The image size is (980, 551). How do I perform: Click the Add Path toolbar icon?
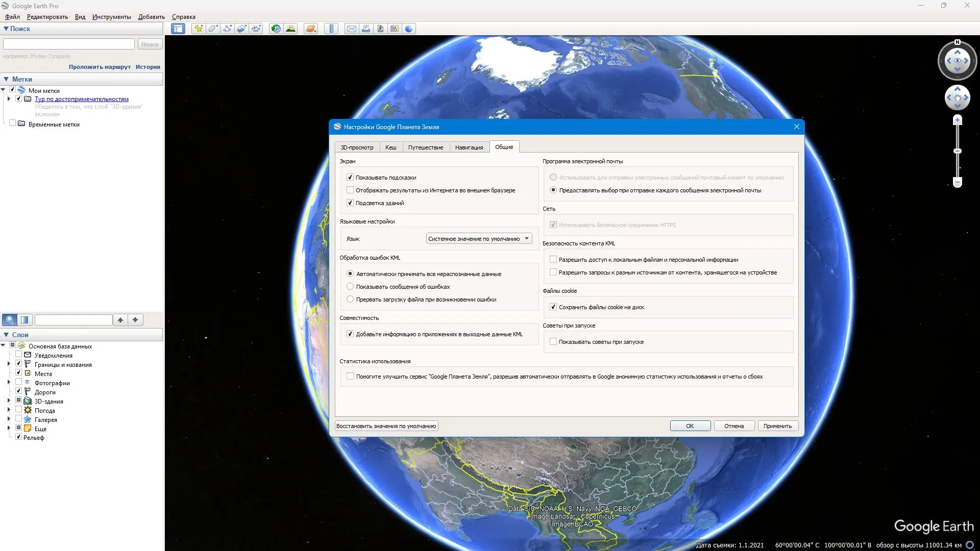point(227,29)
